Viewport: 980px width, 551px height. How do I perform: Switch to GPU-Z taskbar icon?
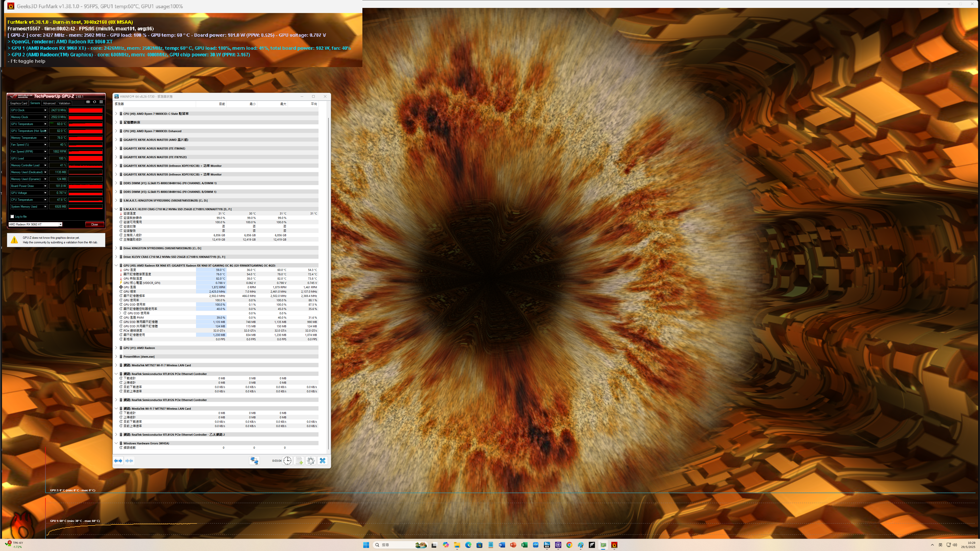603,545
